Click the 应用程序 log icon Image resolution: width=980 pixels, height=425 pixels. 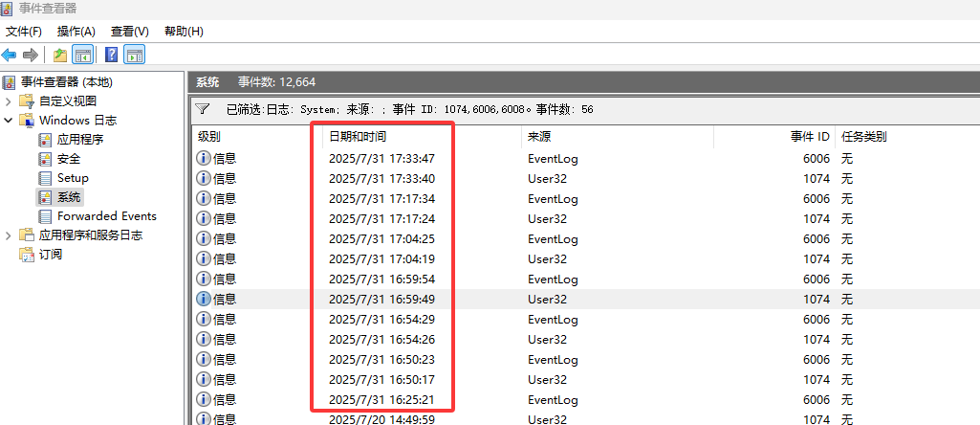[45, 140]
